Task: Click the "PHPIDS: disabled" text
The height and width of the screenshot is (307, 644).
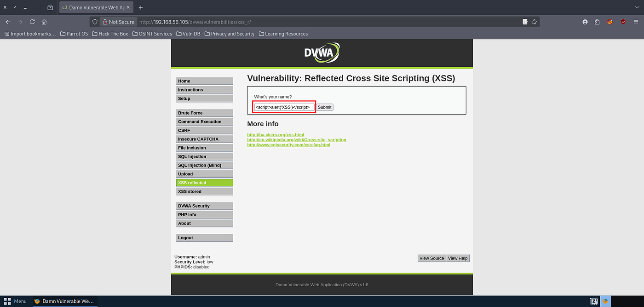Action: [192, 267]
